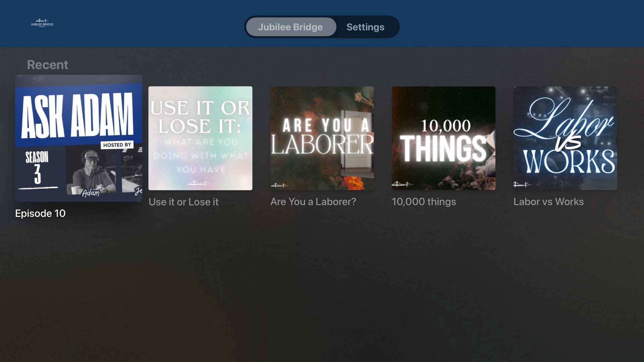644x362 pixels.
Task: Select the Jubilee Bridge tab
Action: [x=291, y=27]
